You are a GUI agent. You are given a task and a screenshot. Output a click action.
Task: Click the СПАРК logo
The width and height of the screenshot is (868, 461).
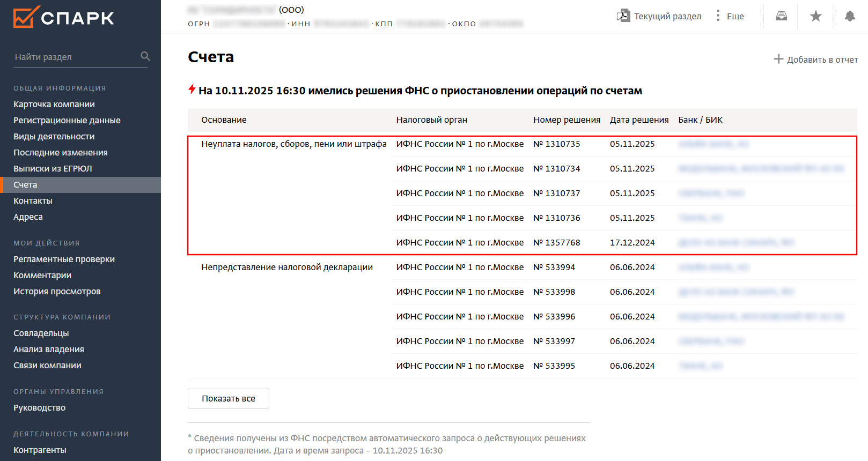point(63,17)
